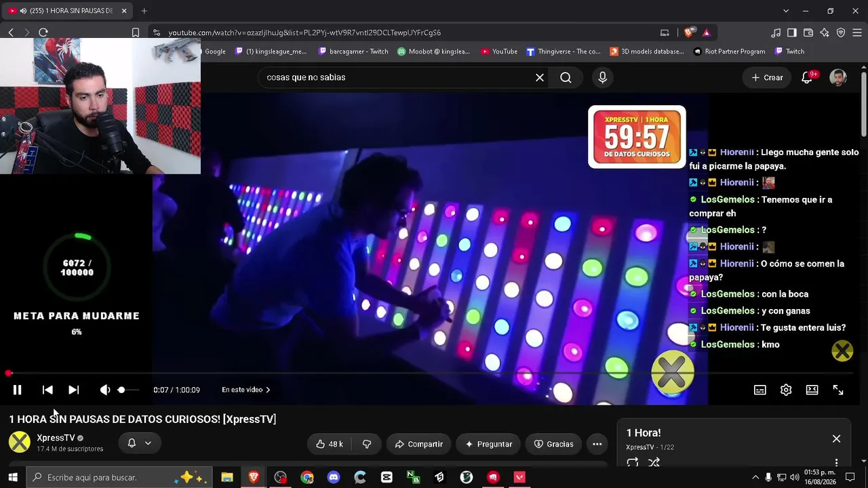Click the Crear button

pos(766,77)
